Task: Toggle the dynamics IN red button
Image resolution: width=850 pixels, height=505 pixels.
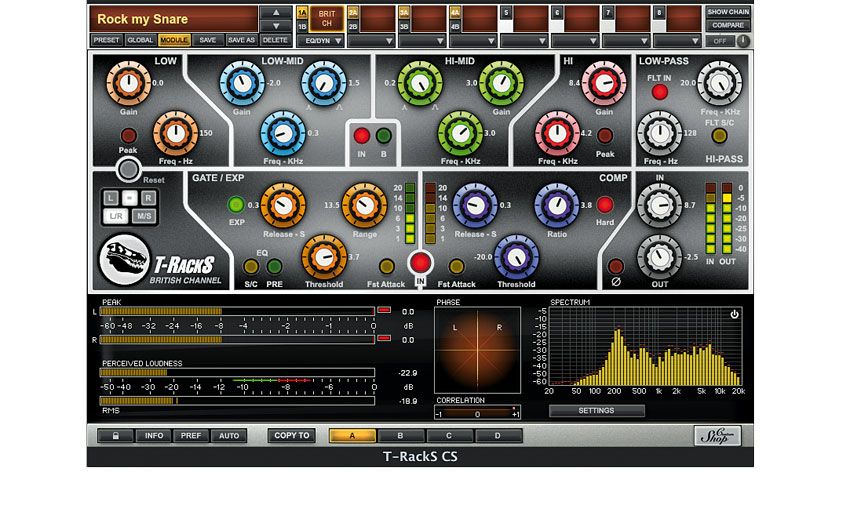Action: point(420,263)
